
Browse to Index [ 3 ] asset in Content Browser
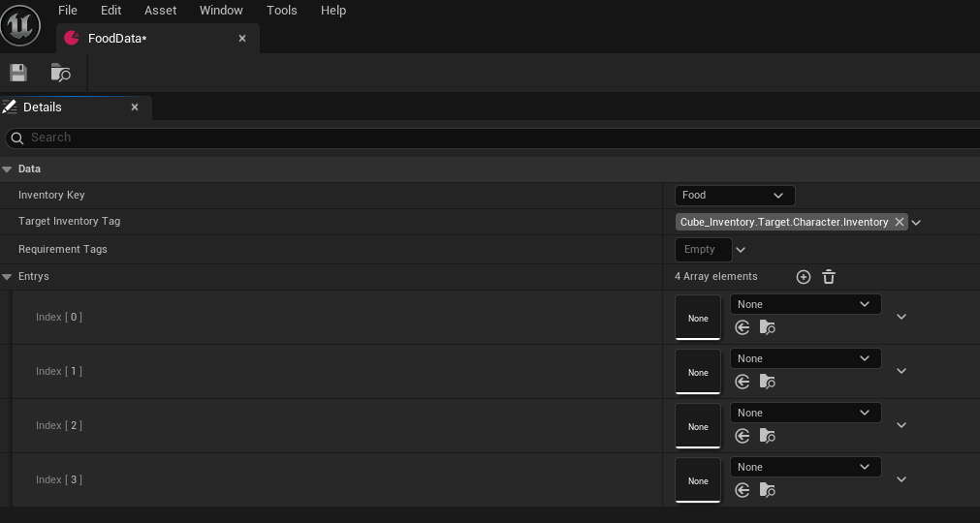pyautogui.click(x=767, y=490)
